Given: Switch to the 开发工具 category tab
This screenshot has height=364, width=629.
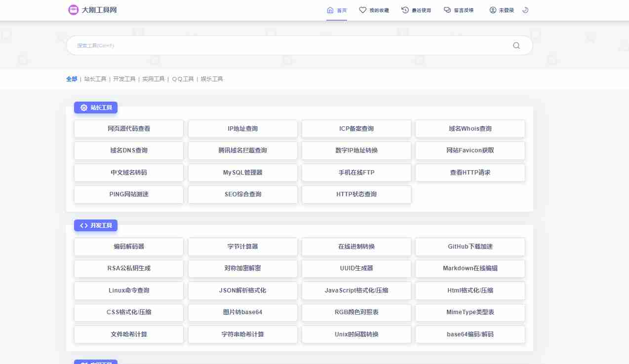Looking at the screenshot, I should click(124, 79).
